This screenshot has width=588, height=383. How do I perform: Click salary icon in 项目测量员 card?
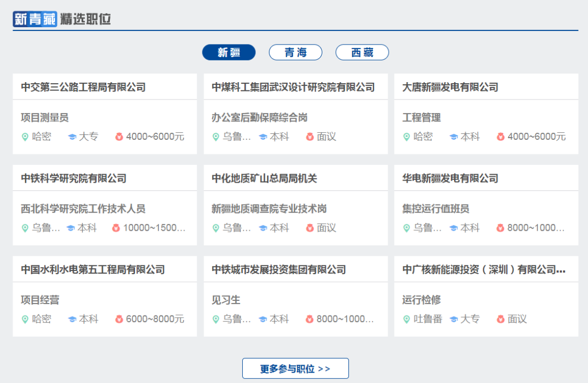point(119,137)
